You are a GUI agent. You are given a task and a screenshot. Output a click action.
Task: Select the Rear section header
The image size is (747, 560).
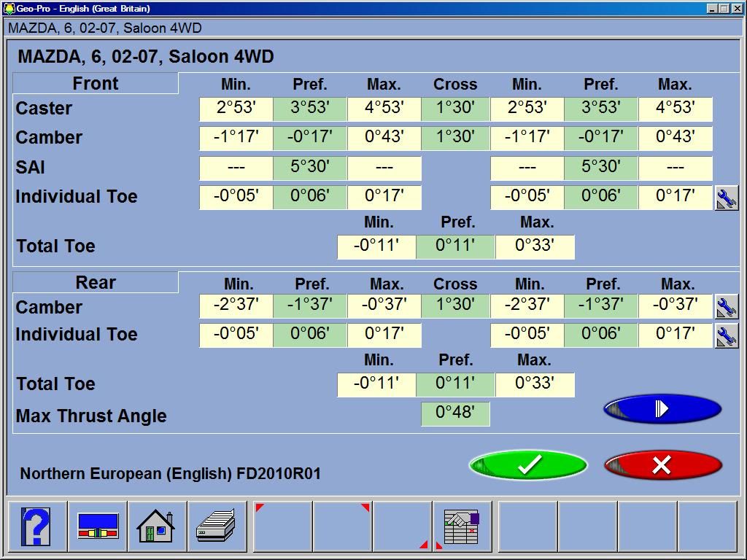[x=96, y=282]
